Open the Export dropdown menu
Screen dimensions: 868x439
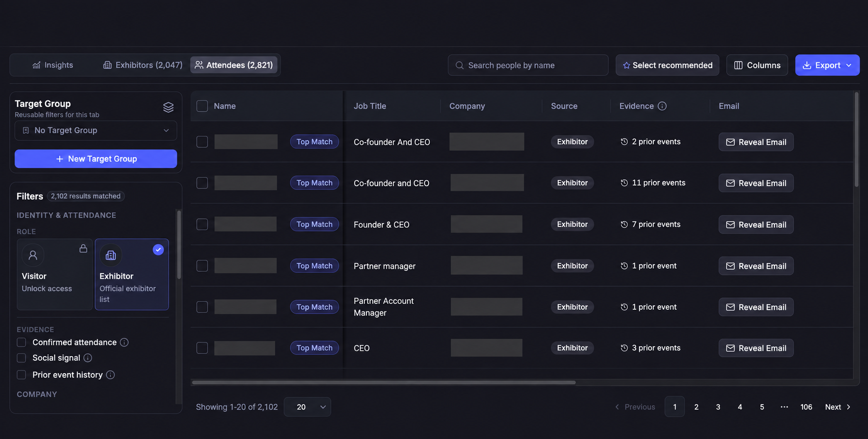[827, 65]
